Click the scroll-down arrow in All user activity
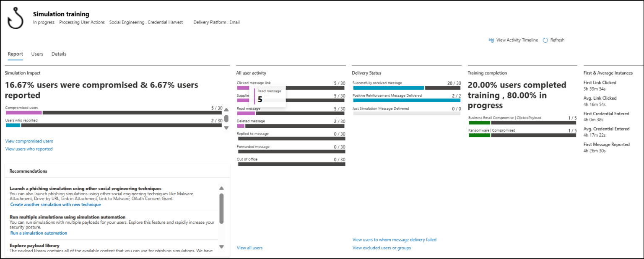 pyautogui.click(x=226, y=127)
